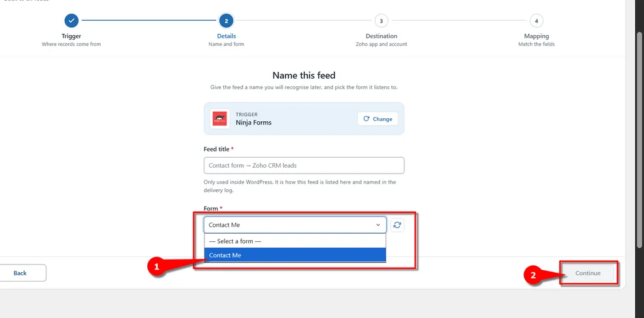Screen dimensions: 644x318
Task: Click the page vertical scrollbar thumb
Action: tap(639, 140)
